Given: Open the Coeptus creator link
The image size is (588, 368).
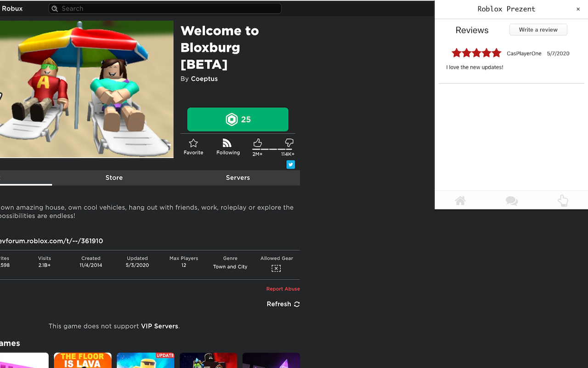Looking at the screenshot, I should (x=204, y=79).
